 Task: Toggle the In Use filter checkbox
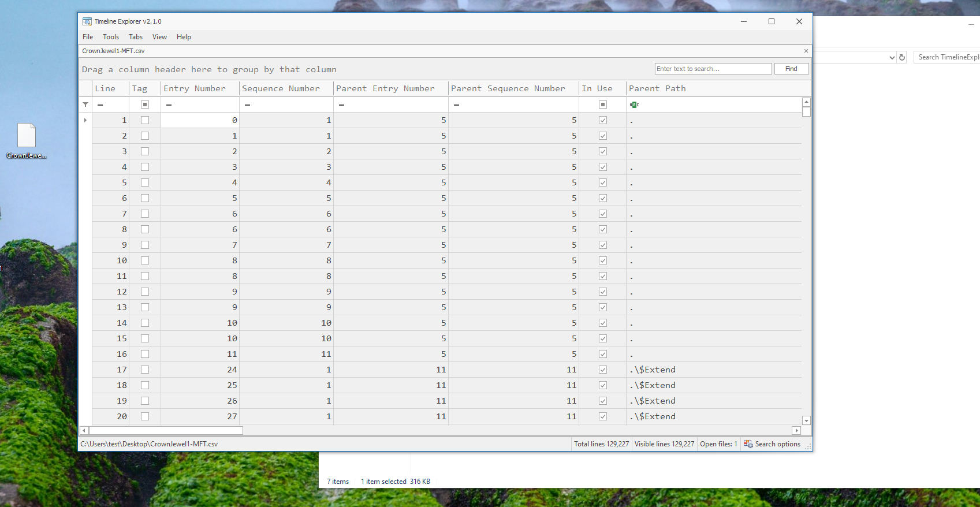click(x=603, y=105)
